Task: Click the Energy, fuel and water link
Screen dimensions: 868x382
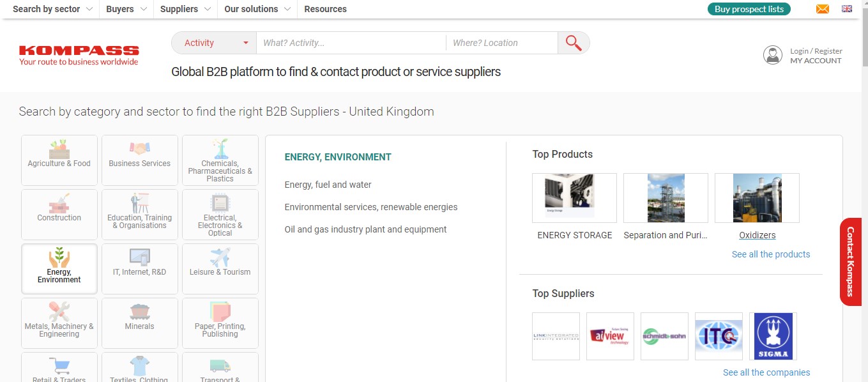Action: (x=328, y=185)
